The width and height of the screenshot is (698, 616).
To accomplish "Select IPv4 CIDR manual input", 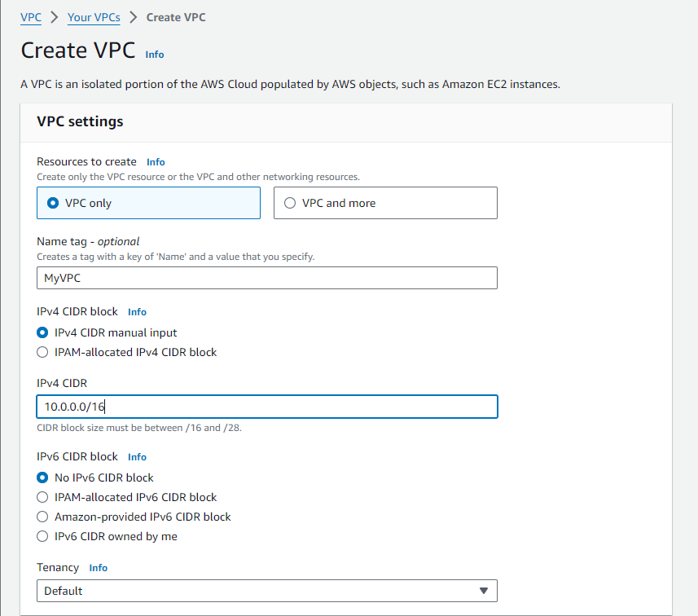I will tap(42, 332).
